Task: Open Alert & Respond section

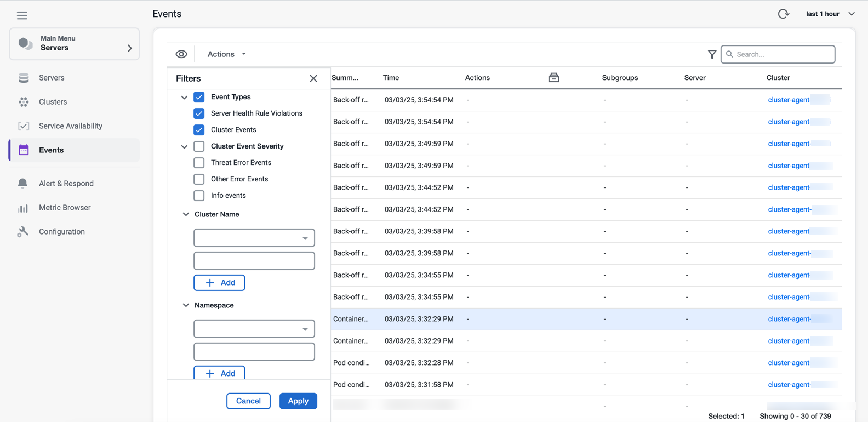Action: point(75,184)
